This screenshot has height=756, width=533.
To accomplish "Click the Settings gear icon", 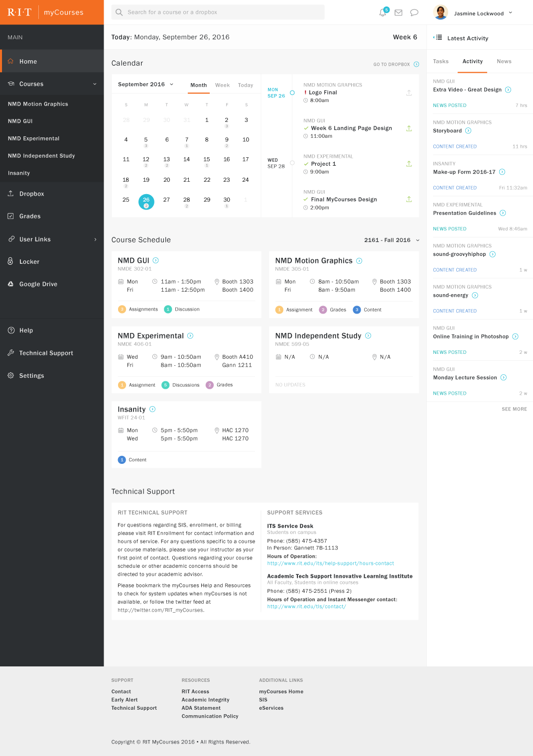I will [x=10, y=375].
